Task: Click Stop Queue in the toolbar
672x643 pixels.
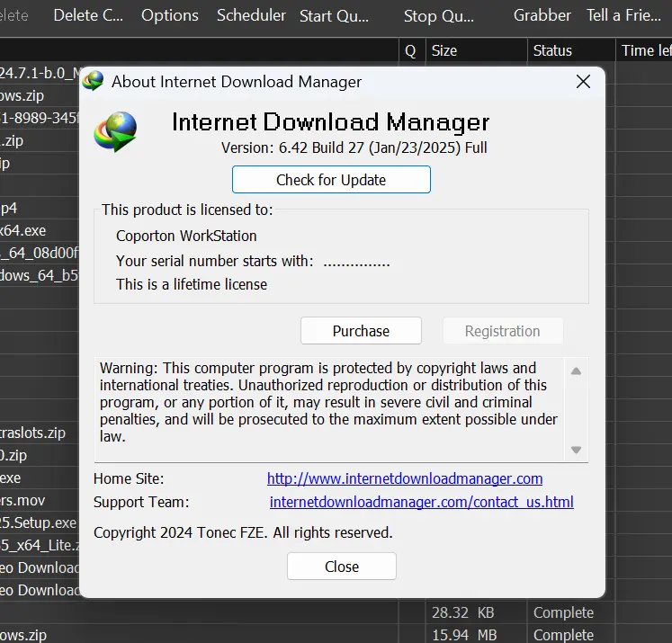Action: (438, 16)
